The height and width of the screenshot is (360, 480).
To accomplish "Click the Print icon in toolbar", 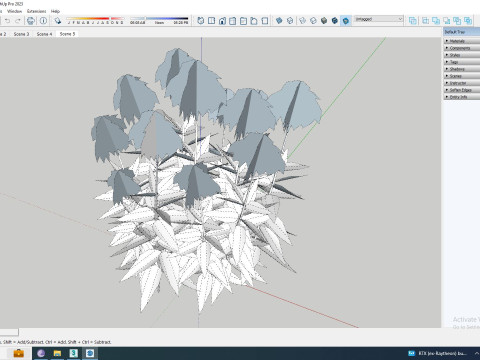I will [31, 21].
